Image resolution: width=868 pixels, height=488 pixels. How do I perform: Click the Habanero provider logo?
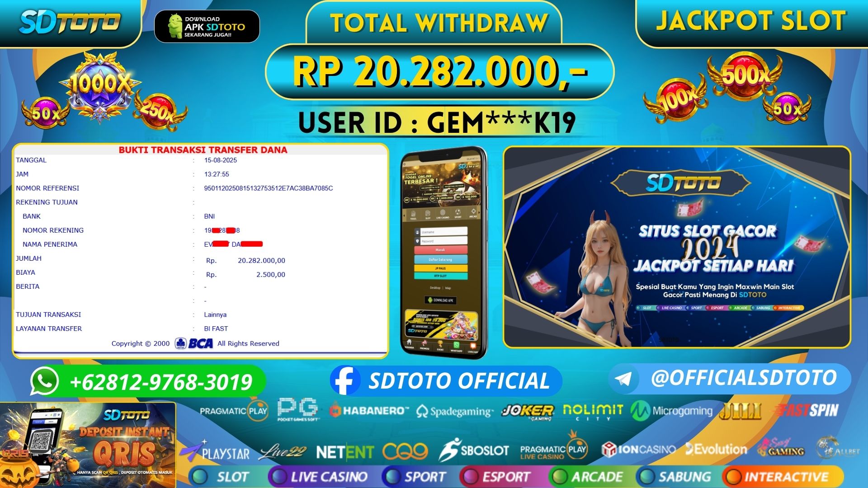click(x=369, y=411)
